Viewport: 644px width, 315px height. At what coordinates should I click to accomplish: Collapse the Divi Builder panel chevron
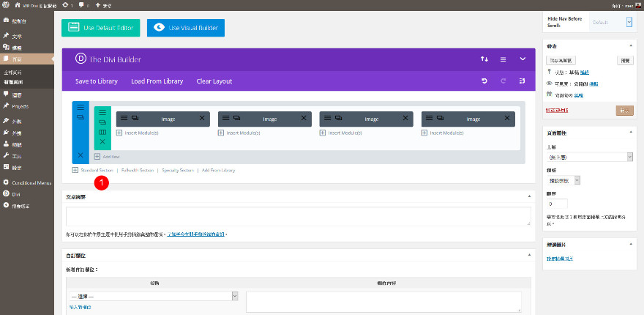(523, 59)
